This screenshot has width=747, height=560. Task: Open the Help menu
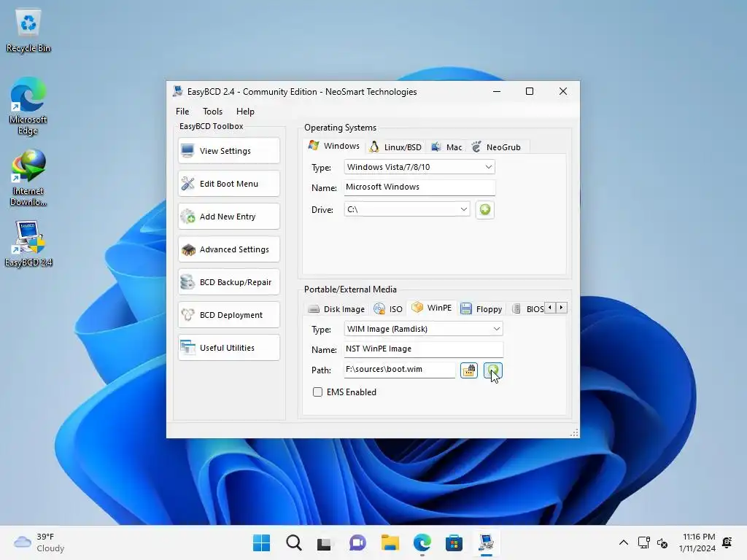pyautogui.click(x=245, y=112)
